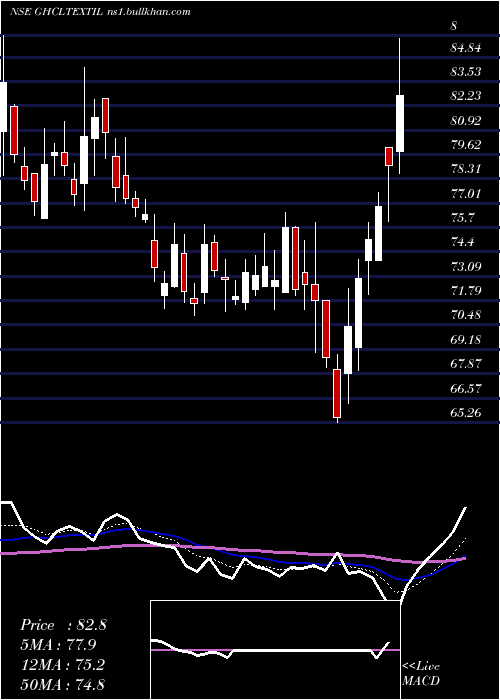The image size is (500, 700).
Task: Select the 74.4 price axis label
Action: pyautogui.click(x=463, y=242)
